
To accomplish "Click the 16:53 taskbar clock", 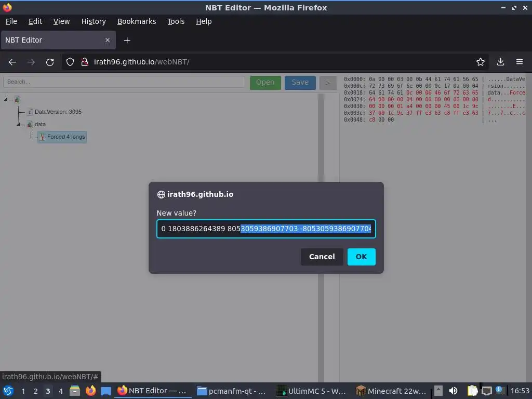I will [x=520, y=391].
